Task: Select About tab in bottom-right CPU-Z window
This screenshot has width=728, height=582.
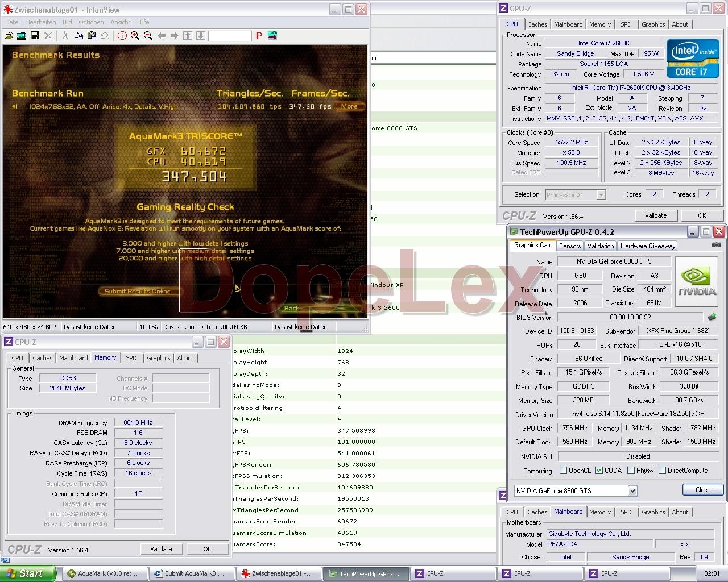Action: click(x=680, y=512)
